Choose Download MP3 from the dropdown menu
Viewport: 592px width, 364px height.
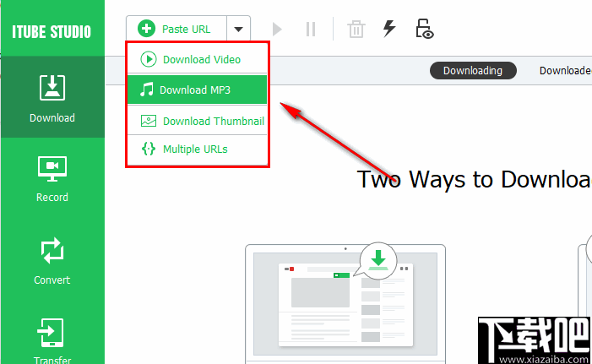197,90
